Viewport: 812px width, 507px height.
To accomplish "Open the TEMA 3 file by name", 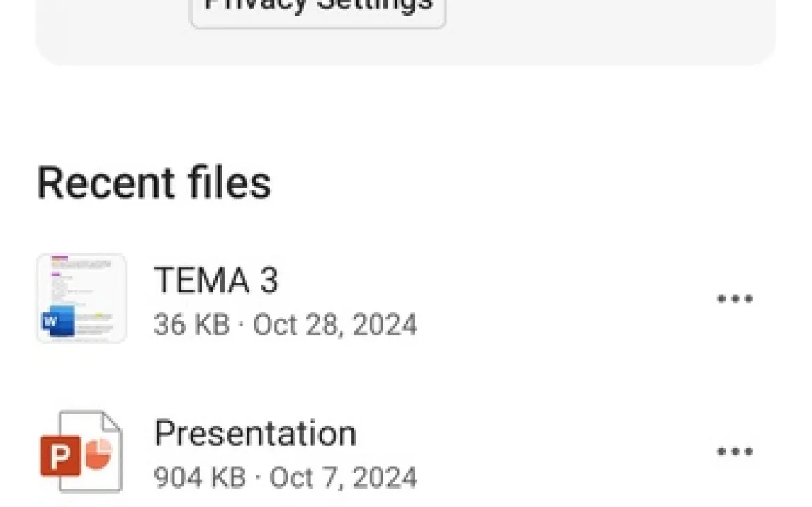I will (216, 280).
